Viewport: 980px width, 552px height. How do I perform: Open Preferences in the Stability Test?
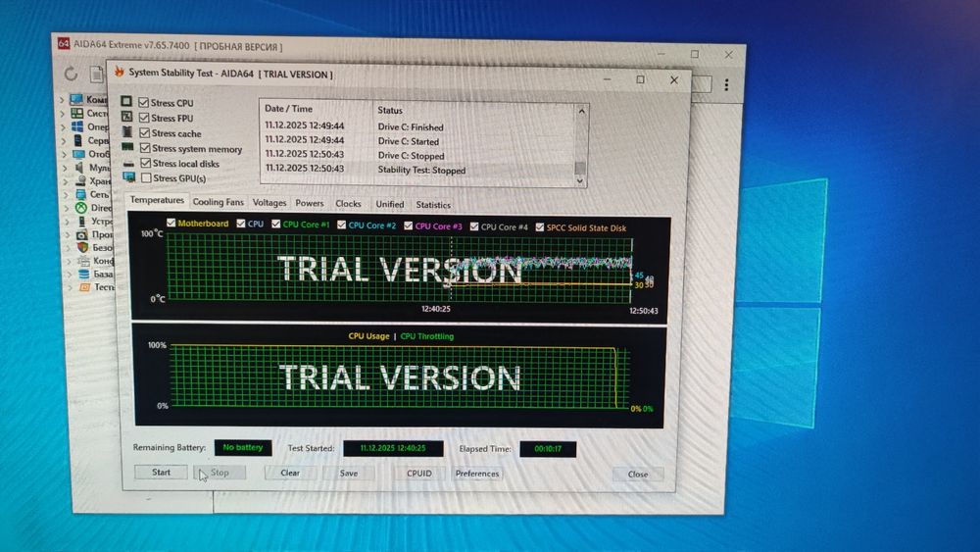click(477, 474)
